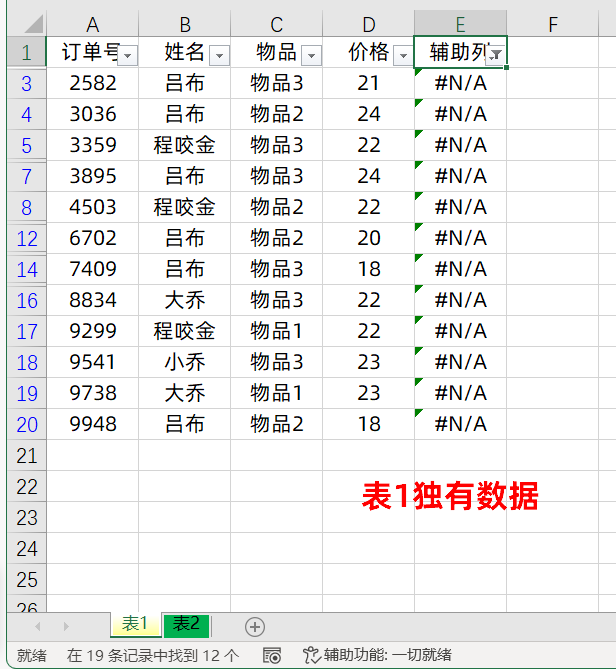Viewport: 616px width, 669px height.
Task: Click 小乔 name cell
Action: coord(185,362)
